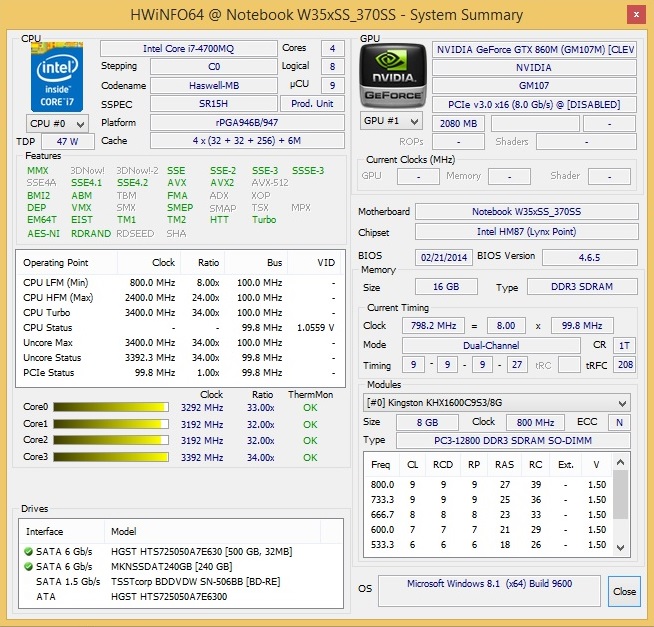Click the TDP 47 W field
Image resolution: width=654 pixels, height=627 pixels.
68,141
